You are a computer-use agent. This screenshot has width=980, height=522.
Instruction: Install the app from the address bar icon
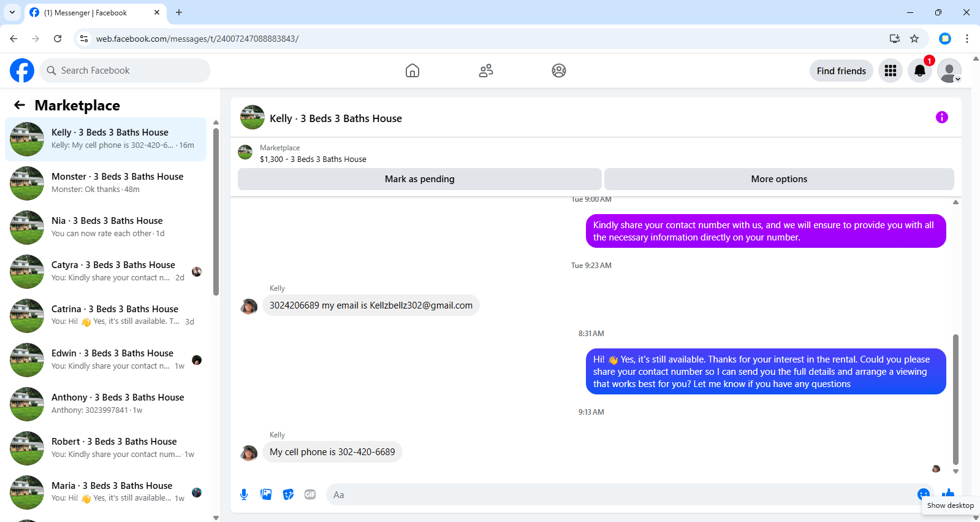click(x=895, y=39)
